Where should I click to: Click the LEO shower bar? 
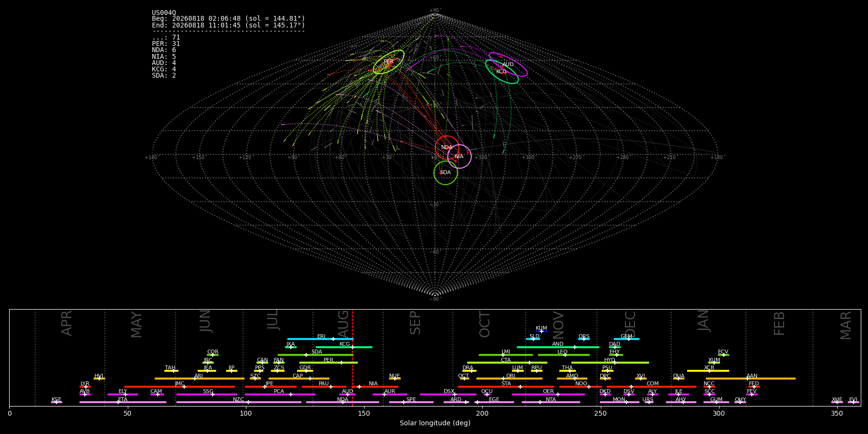click(564, 355)
